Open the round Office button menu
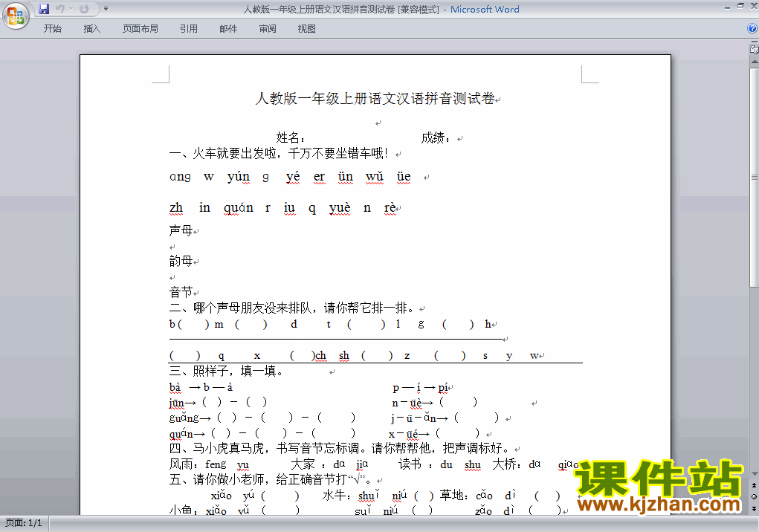Screen dimensions: 759x532 16,16
